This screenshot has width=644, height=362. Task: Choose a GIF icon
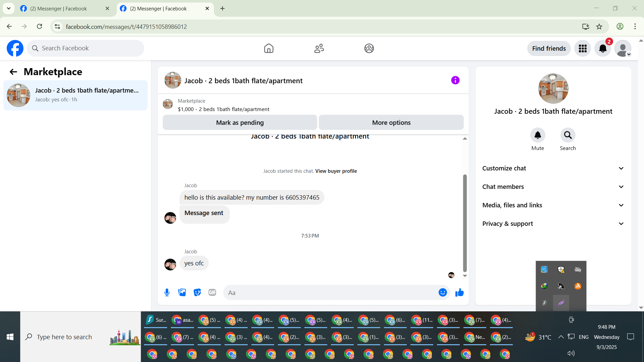212,293
